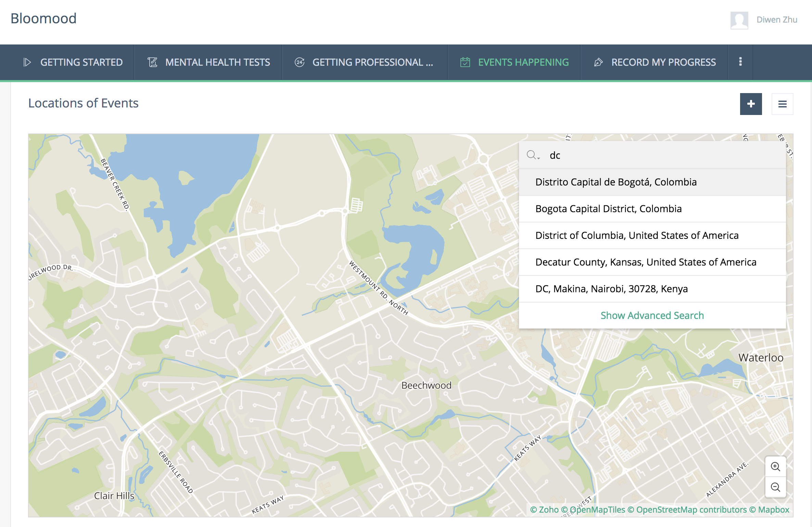Screen dimensions: 812x527
Task: Click the search magnifier options icon
Action: click(x=533, y=155)
